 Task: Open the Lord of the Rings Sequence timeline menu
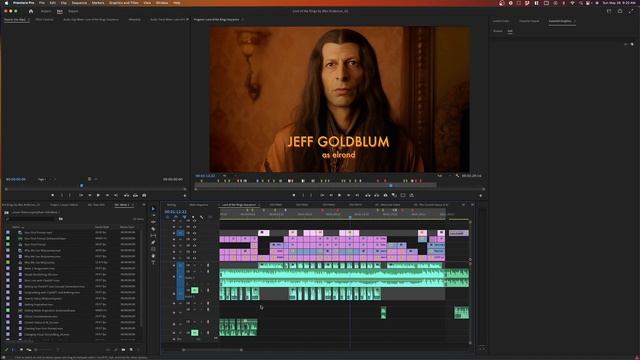point(258,205)
